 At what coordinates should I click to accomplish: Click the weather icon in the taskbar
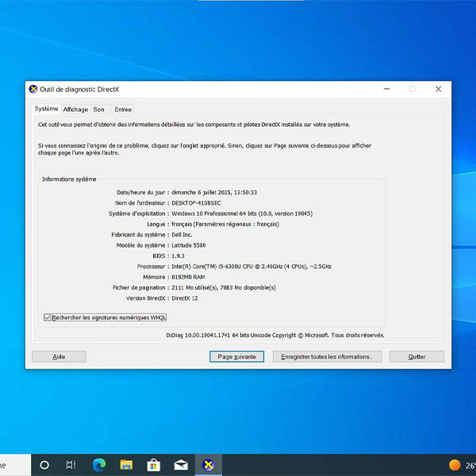pos(455,465)
